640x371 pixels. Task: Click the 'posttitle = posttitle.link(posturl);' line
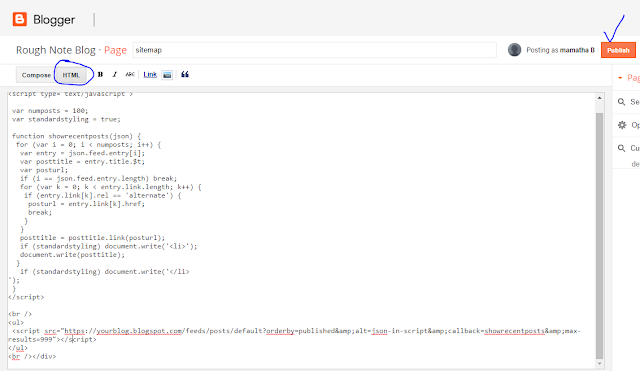[93, 238]
